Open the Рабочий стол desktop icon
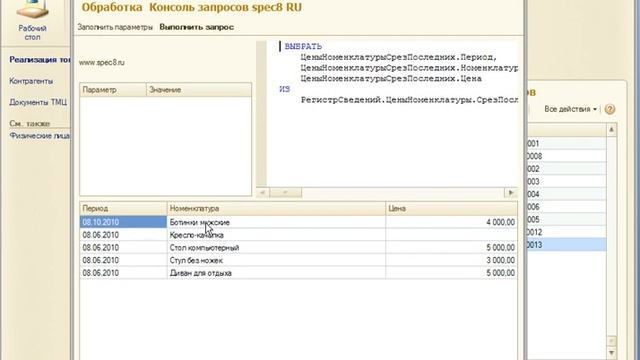The width and height of the screenshot is (640, 360). 32,20
